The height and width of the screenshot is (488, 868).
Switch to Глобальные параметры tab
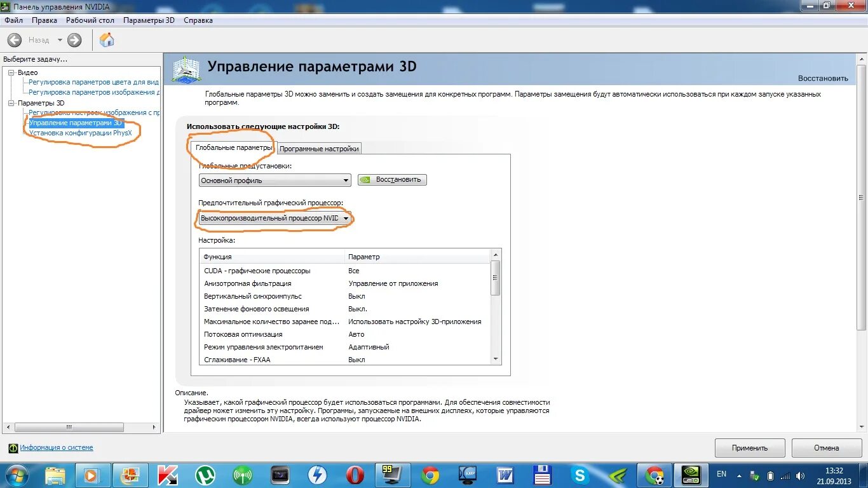(x=233, y=147)
